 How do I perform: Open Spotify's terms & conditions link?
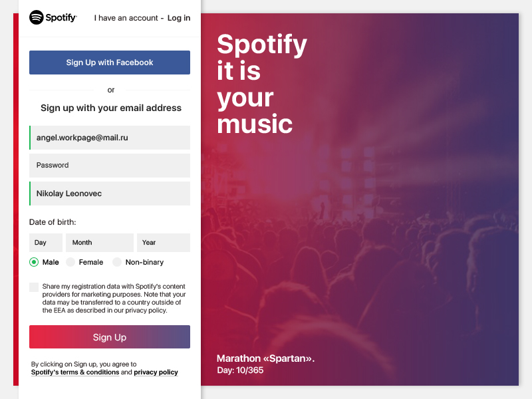(75, 372)
